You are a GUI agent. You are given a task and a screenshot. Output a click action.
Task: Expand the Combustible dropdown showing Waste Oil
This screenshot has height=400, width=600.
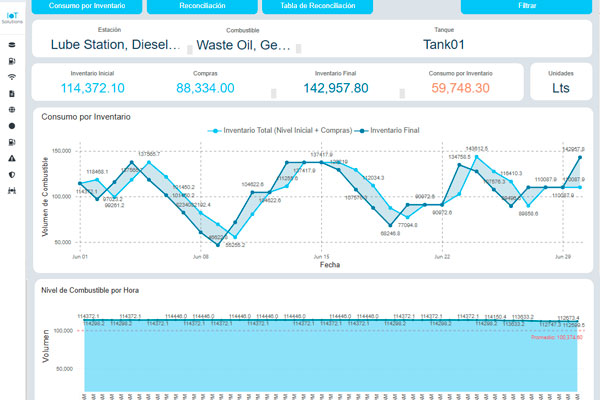[244, 44]
